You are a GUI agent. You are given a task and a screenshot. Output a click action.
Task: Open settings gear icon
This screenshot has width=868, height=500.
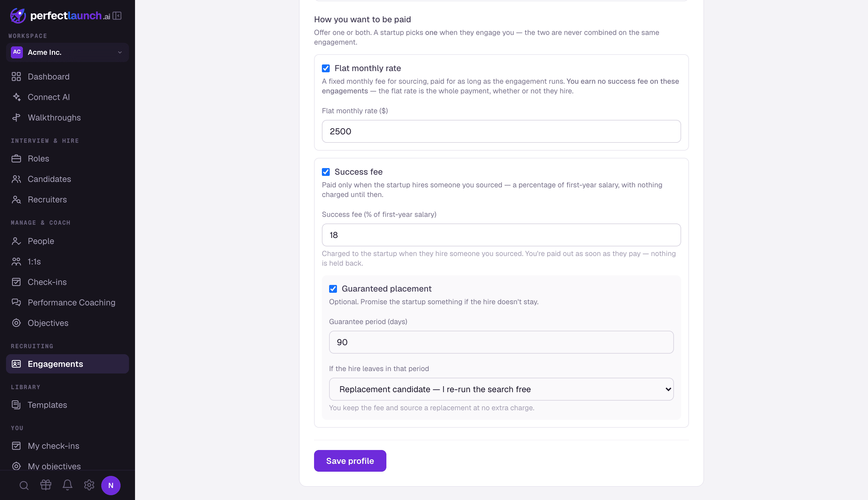coord(89,485)
